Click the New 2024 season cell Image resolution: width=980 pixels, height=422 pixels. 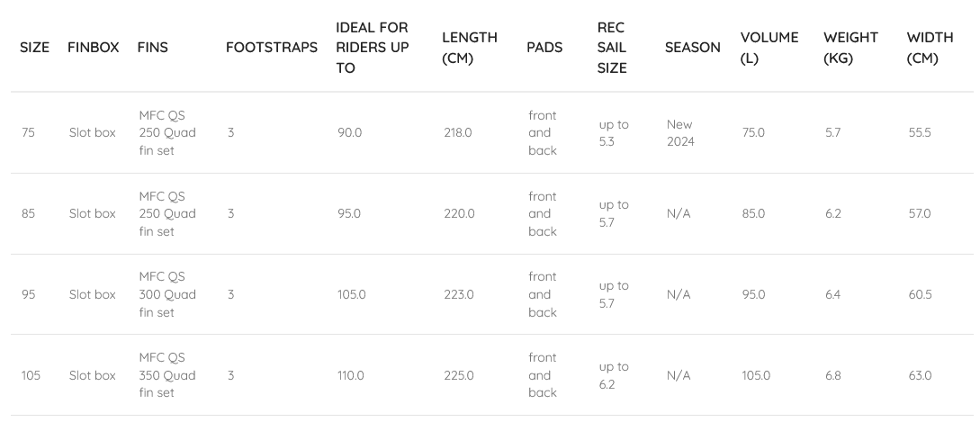tap(680, 133)
